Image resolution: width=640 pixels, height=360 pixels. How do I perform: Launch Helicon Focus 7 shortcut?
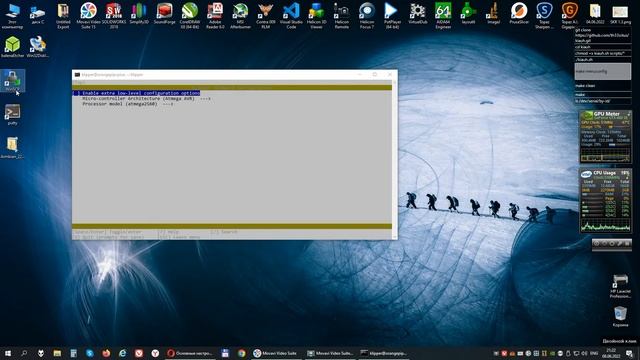click(367, 16)
